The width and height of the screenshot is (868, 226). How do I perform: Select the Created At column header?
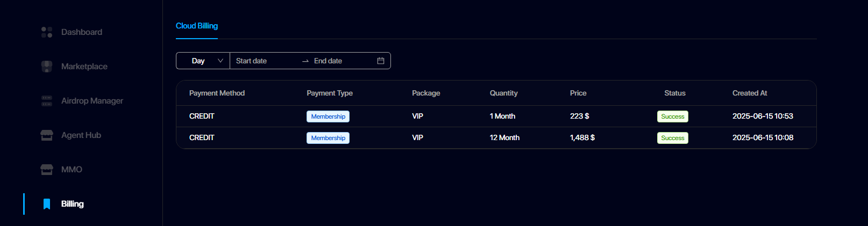(x=750, y=93)
